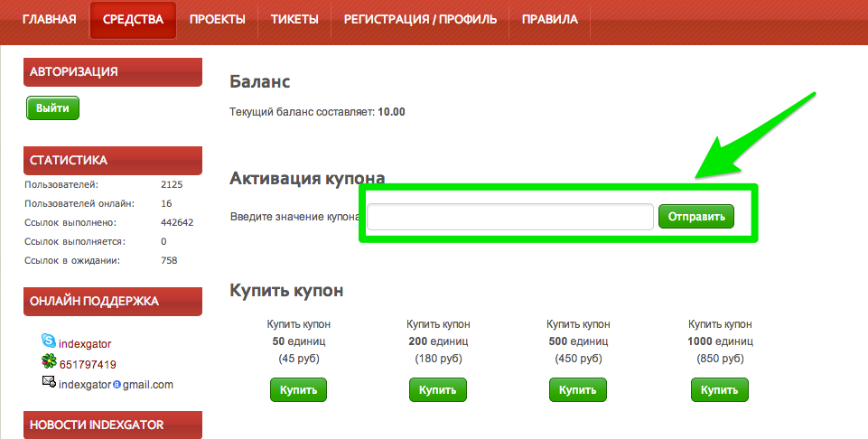The height and width of the screenshot is (439, 868).
Task: Click the ICQ number 651797419
Action: [x=88, y=364]
